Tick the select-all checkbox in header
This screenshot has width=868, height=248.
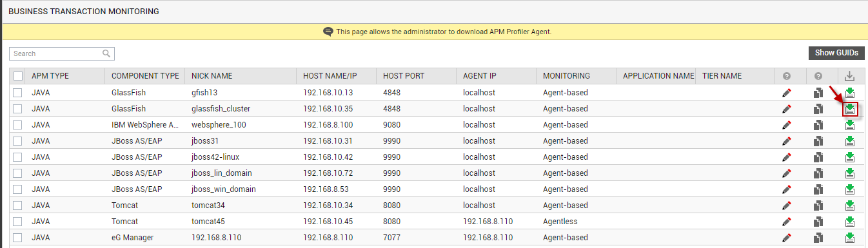coord(18,76)
